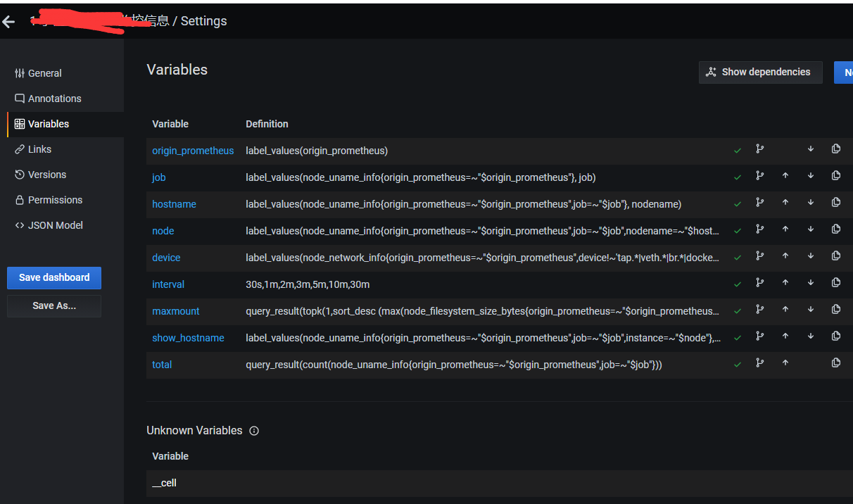Click green checkmark on show_hostname row

coord(738,338)
